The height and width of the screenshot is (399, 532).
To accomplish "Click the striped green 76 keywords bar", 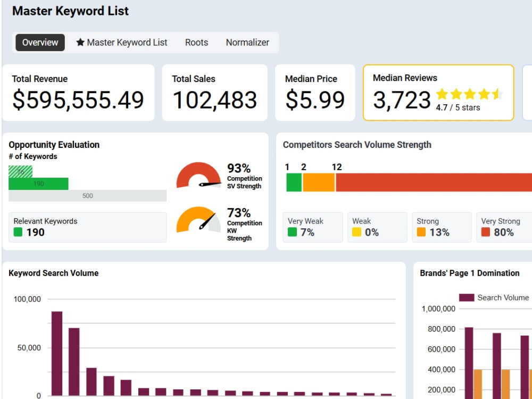I will 20,172.
